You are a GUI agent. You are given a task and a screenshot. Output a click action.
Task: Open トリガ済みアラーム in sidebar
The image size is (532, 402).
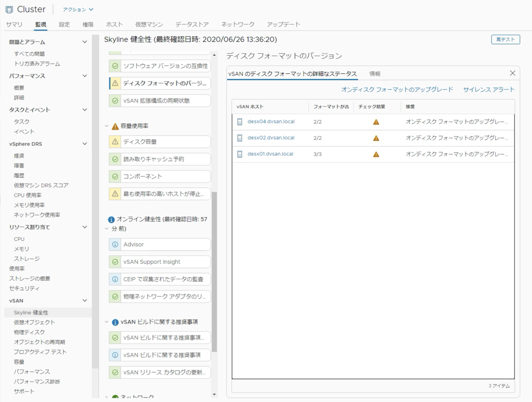[x=37, y=64]
